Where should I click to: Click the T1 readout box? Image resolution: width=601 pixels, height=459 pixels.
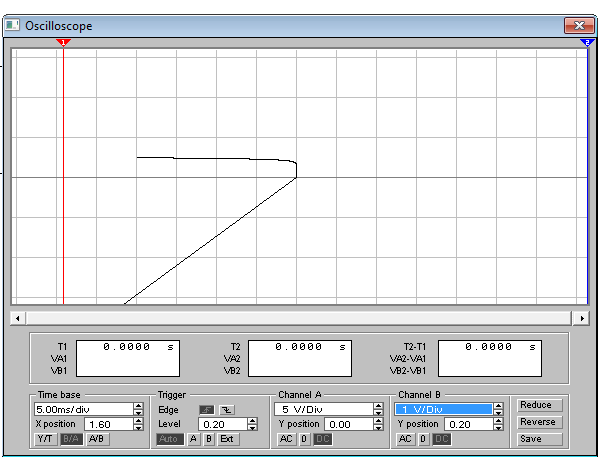[x=128, y=359]
